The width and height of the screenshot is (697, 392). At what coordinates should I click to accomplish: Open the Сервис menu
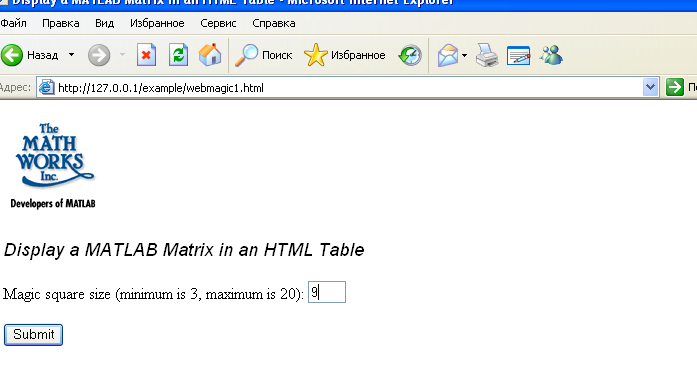(218, 23)
